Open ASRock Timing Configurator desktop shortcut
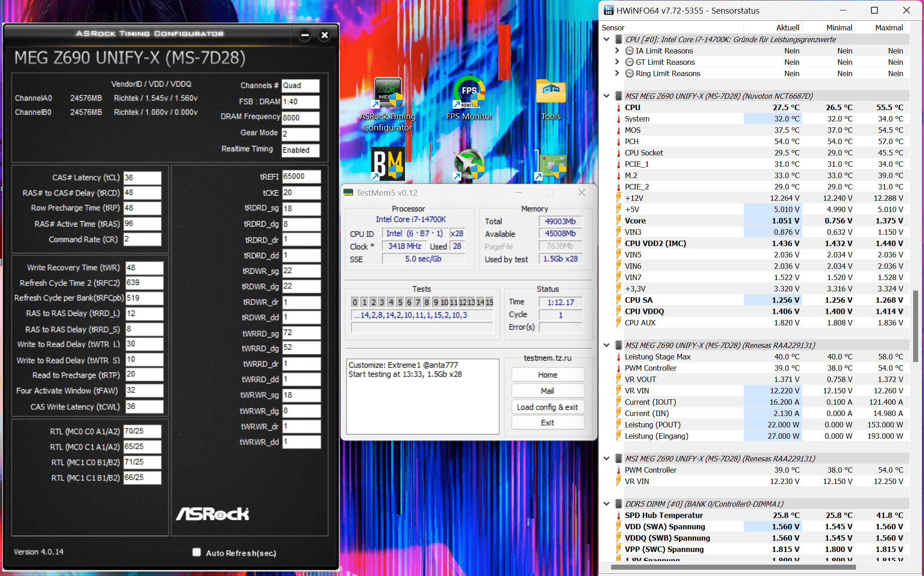This screenshot has height=576, width=924. (x=387, y=105)
